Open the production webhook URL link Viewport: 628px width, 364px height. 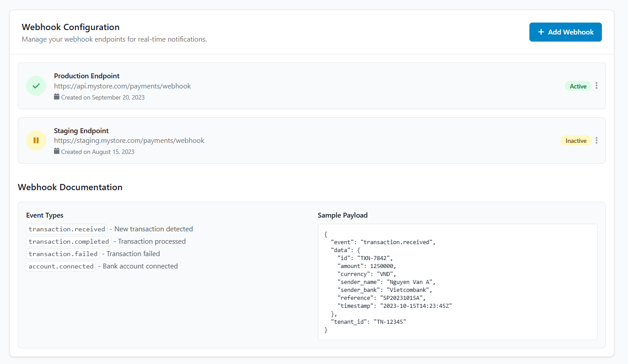click(123, 86)
